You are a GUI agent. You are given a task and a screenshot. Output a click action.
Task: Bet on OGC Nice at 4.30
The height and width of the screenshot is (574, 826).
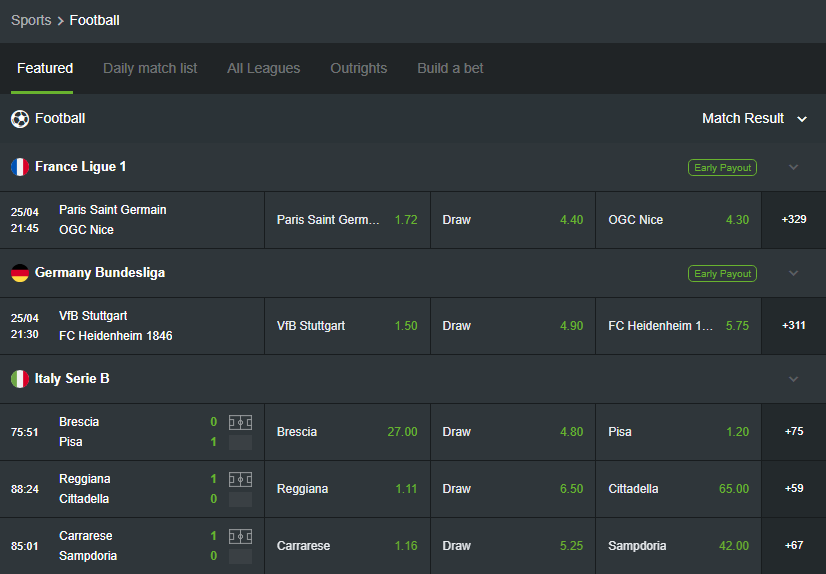[x=678, y=220]
